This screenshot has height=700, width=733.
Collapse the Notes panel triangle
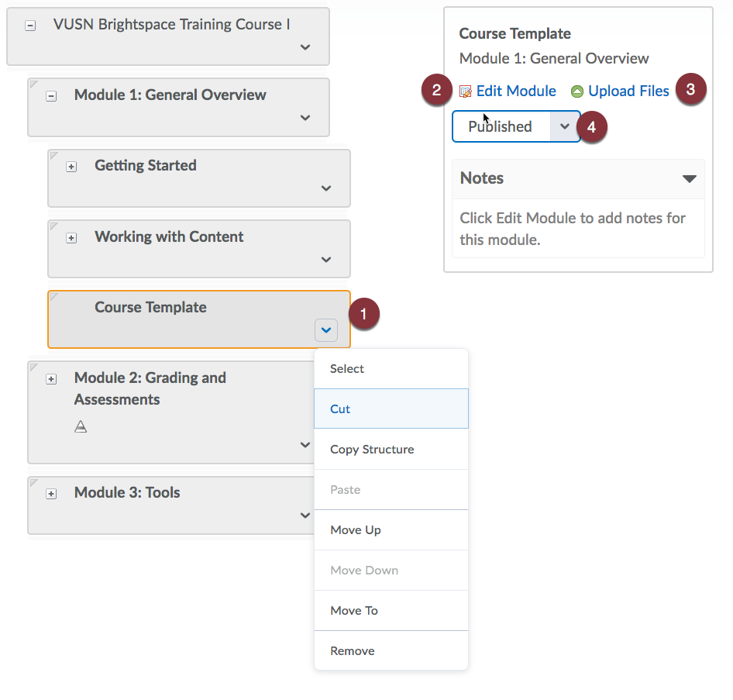click(x=689, y=178)
